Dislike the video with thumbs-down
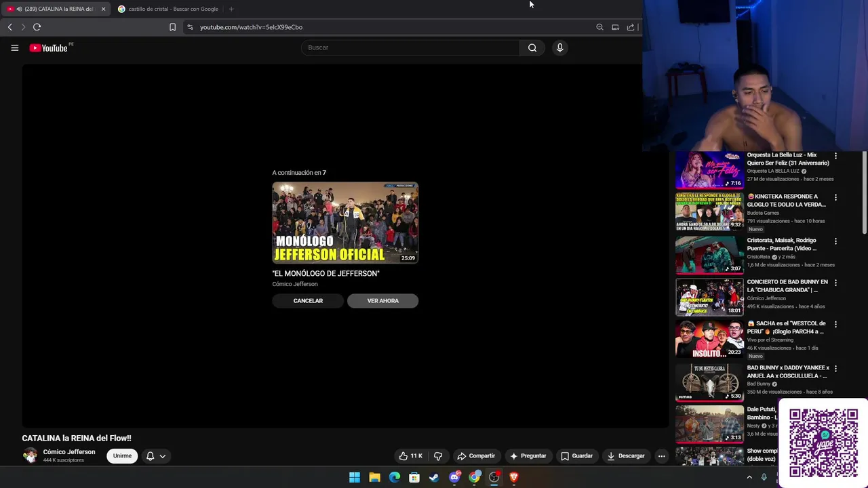The image size is (868, 488). pos(438,456)
